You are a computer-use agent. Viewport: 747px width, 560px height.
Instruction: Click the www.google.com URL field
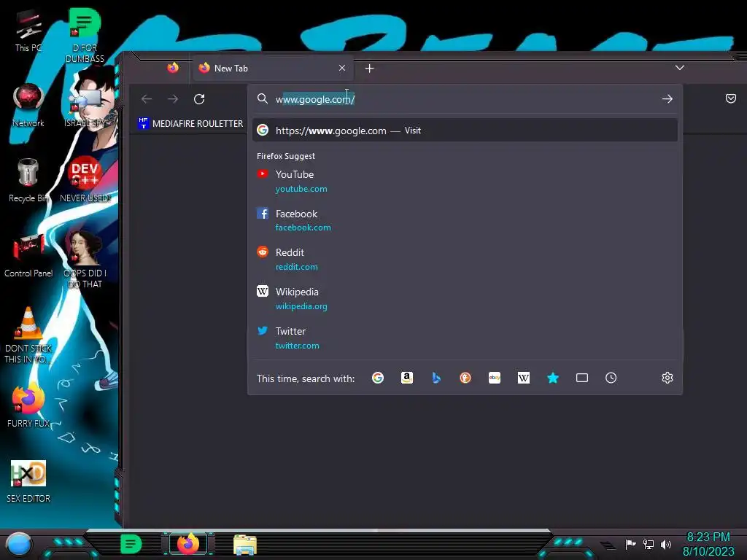[x=465, y=99]
